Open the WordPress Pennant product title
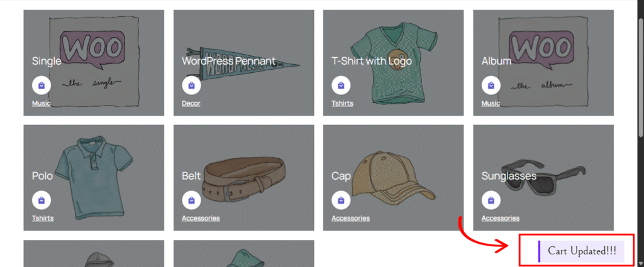The height and width of the screenshot is (267, 644). click(x=228, y=61)
